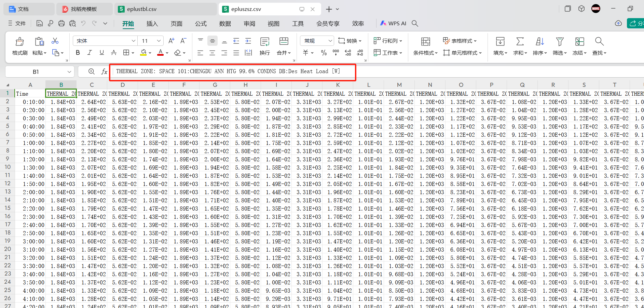644x308 pixels.
Task: Open the 行和列 rows and columns dropdown
Action: 388,41
